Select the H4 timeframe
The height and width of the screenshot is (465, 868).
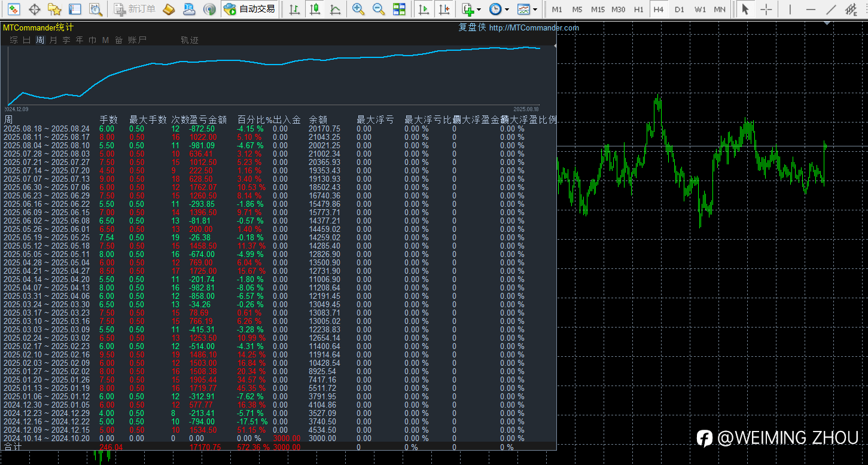tap(659, 10)
